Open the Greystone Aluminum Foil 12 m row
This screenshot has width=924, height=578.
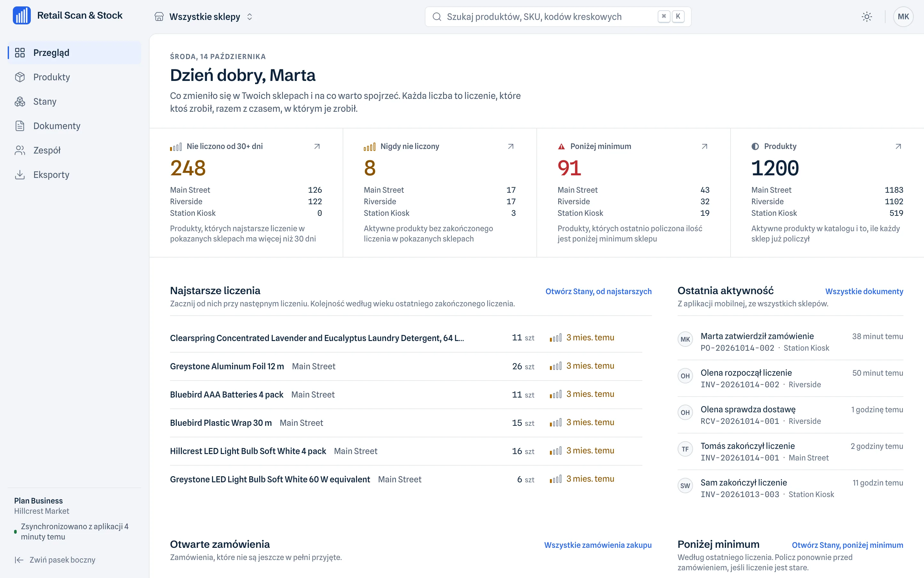coord(406,366)
